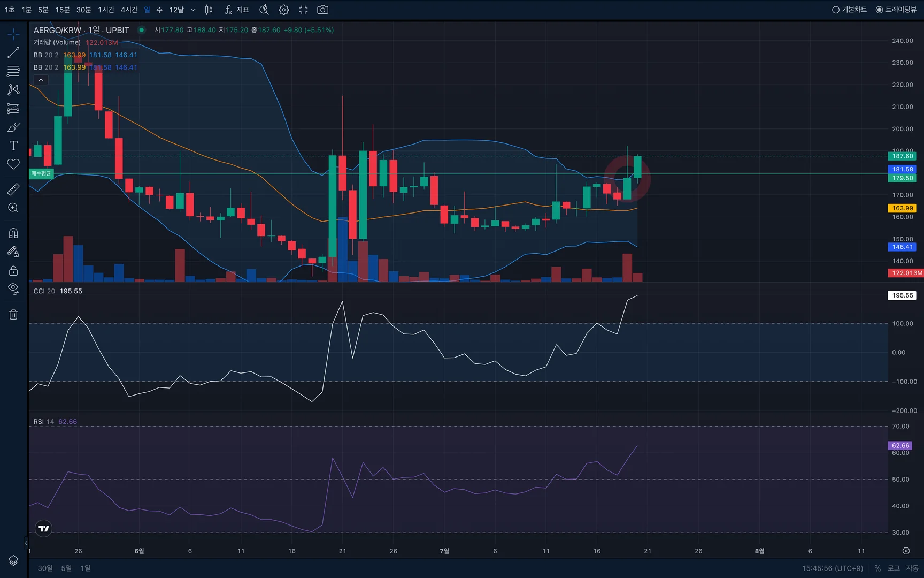Set the date range to 30일

(45, 568)
